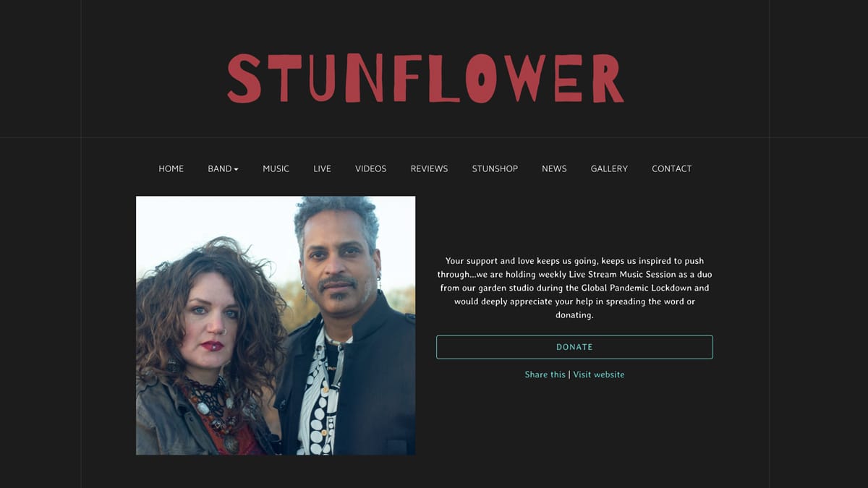Click the separator between Share and Visit links
This screenshot has height=488, width=868.
coord(569,374)
